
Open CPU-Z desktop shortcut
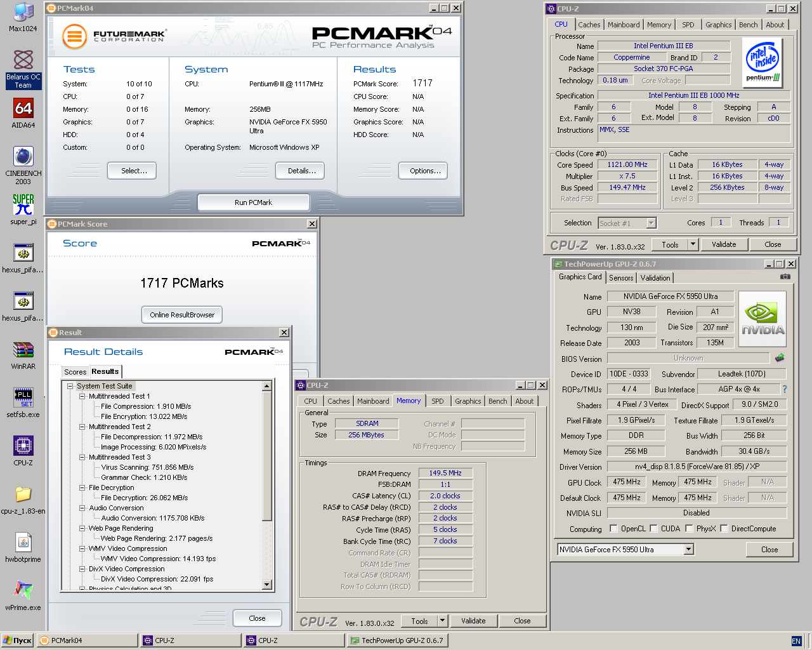click(x=23, y=451)
